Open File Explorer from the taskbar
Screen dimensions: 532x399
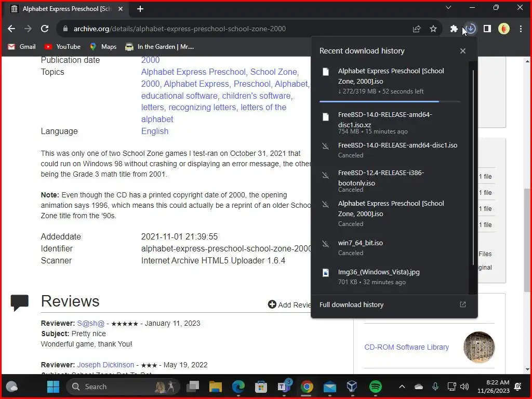coord(216,387)
